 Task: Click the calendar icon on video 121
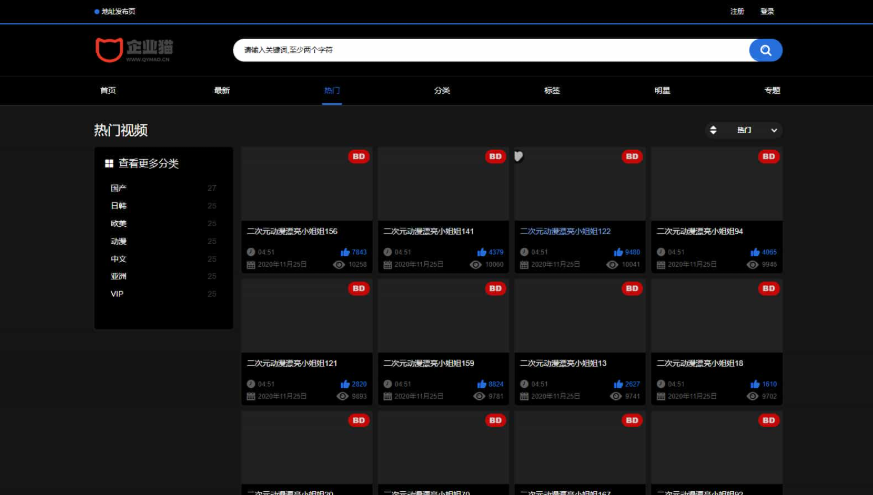251,396
